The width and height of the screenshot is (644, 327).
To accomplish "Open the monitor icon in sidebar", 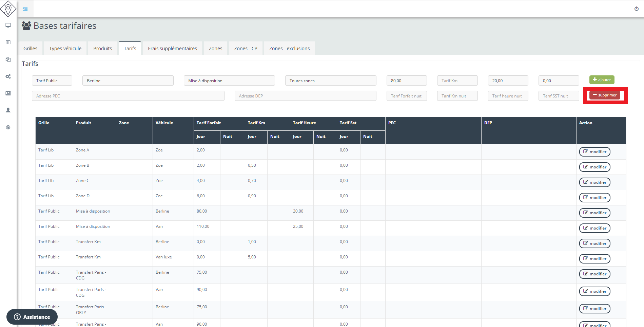I will pyautogui.click(x=8, y=25).
